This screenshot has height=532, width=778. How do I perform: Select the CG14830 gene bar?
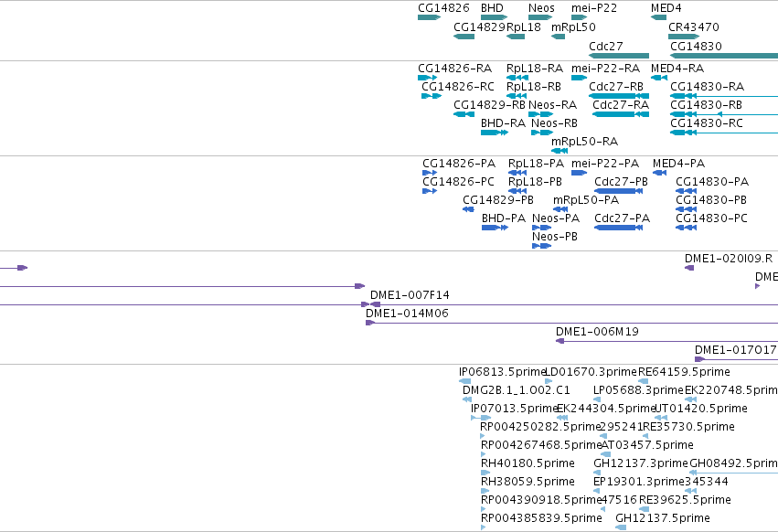coord(724,56)
